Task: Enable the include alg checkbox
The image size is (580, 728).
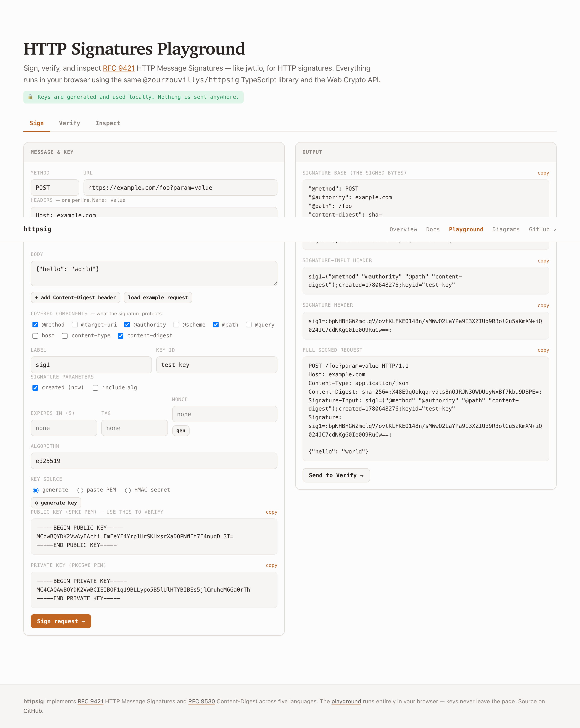Action: [x=95, y=388]
